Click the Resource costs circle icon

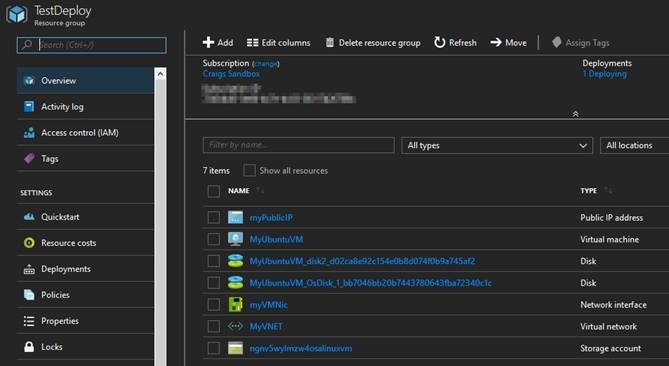coord(29,243)
